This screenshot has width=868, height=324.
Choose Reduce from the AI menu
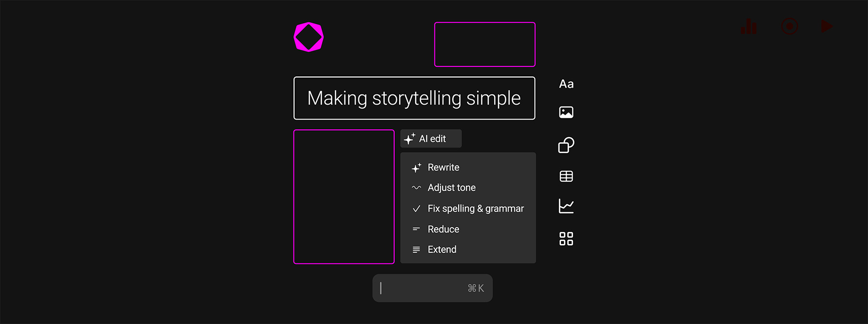coord(468,229)
